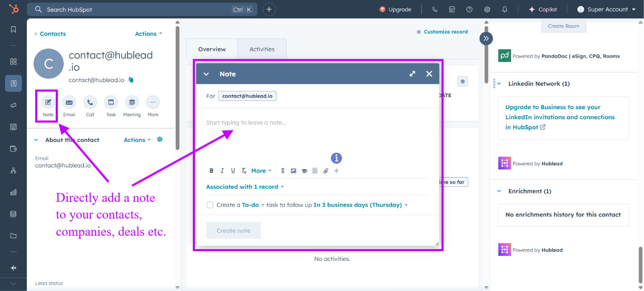This screenshot has width=644, height=291.
Task: Open the HubSpot sprocket home logo
Action: 14,9
